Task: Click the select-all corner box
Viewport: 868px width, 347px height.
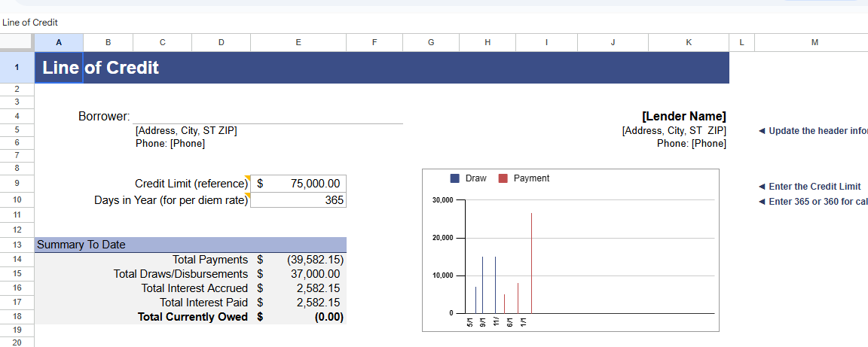Action: coord(17,42)
